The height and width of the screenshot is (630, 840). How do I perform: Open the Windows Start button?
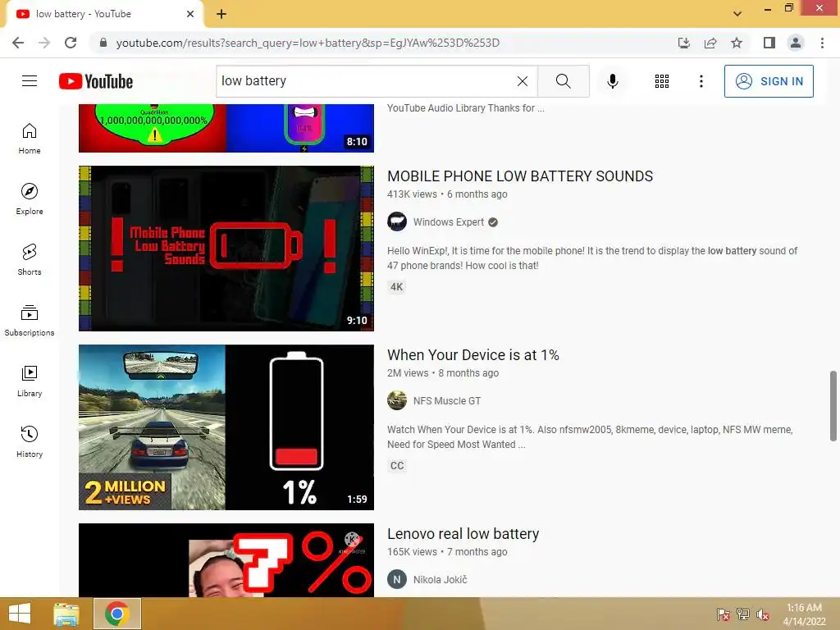(20, 614)
